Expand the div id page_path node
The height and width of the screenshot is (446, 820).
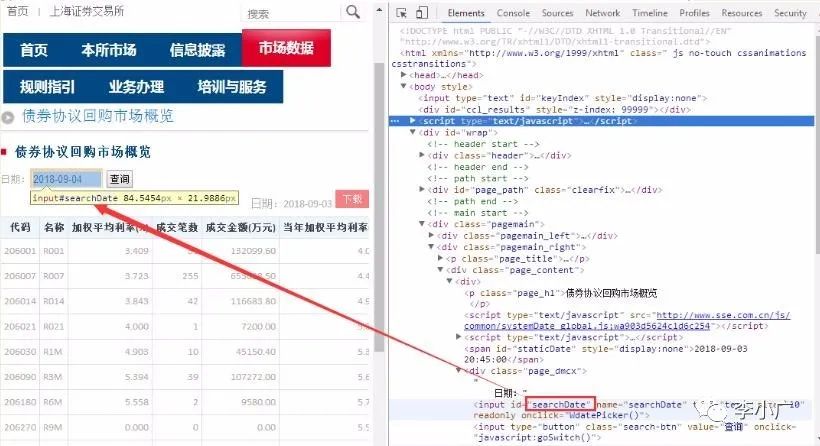tap(422, 190)
